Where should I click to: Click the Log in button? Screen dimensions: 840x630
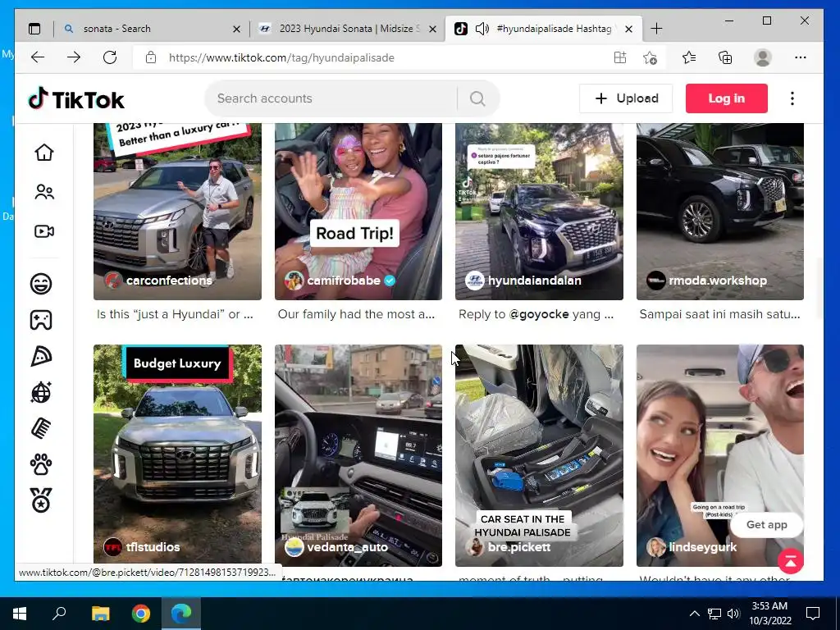coord(727,98)
